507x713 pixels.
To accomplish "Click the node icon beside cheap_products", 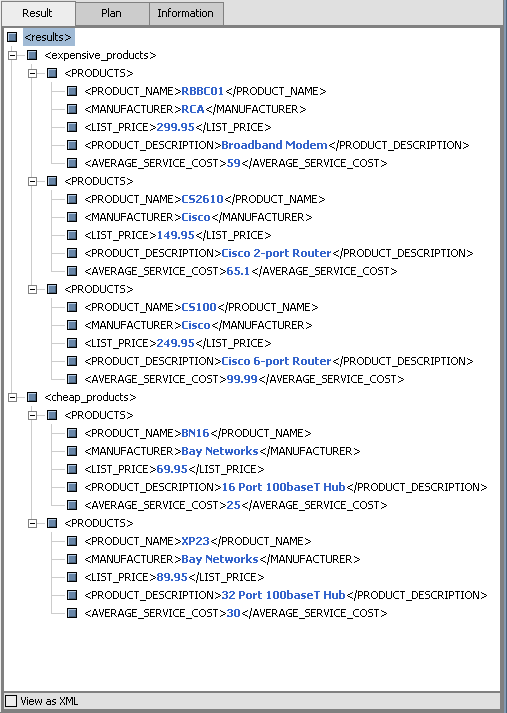I will click(32, 397).
